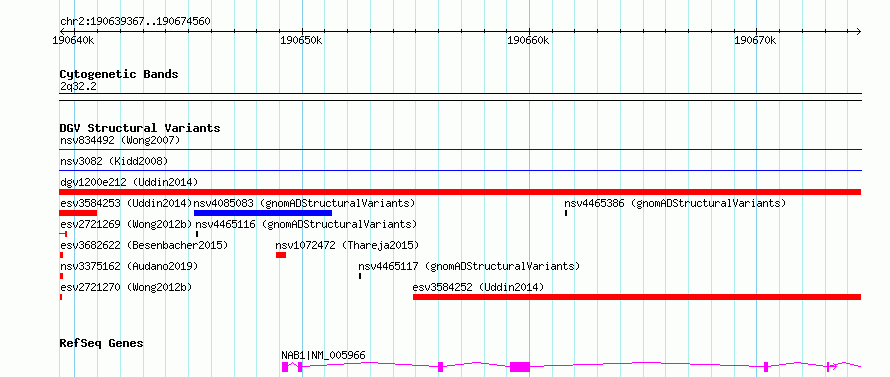Viewport: 890px width, 377px height.
Task: Click variant label dgv1200e212 (Uddin2014)
Action: pyautogui.click(x=129, y=182)
